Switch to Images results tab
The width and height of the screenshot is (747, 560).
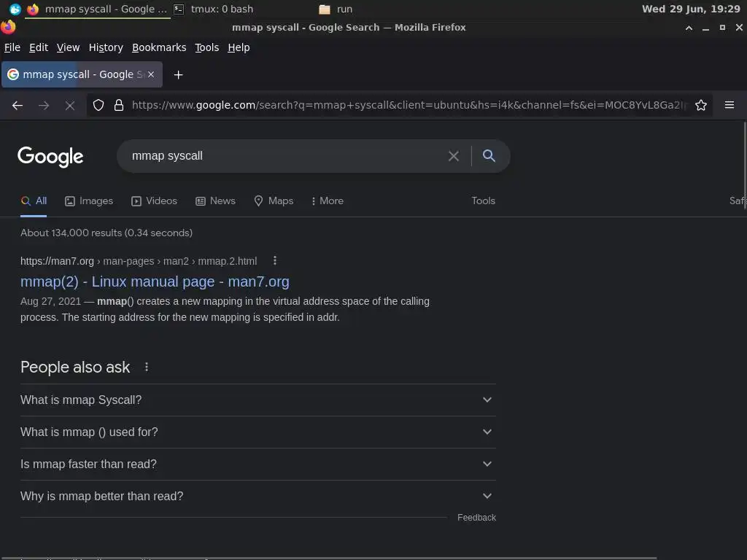[89, 201]
